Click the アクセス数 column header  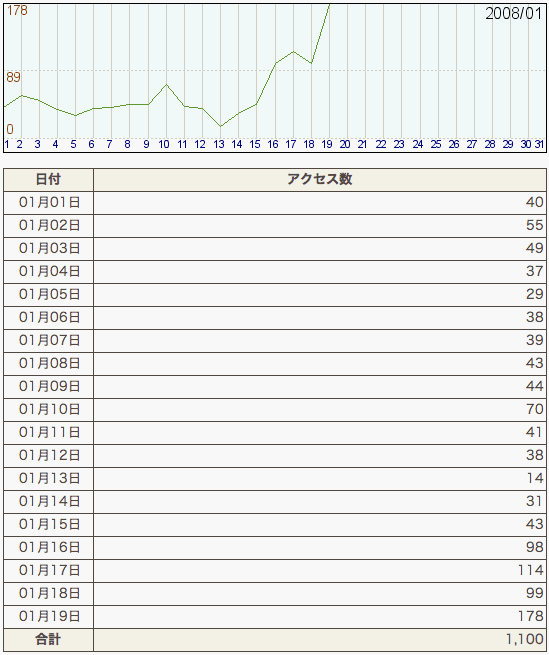click(320, 180)
